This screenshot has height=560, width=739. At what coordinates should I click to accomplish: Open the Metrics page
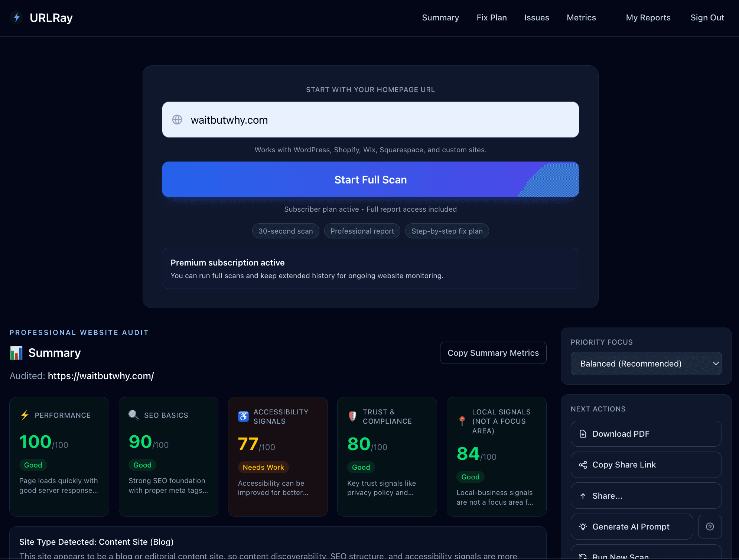coord(581,17)
